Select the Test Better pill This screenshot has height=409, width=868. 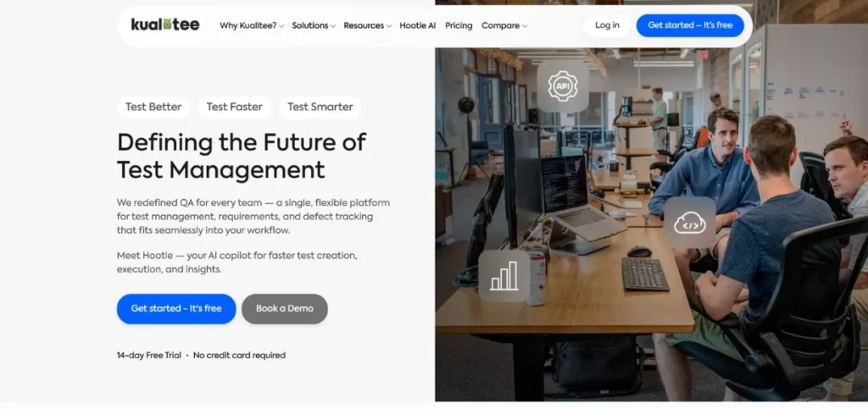click(x=153, y=108)
